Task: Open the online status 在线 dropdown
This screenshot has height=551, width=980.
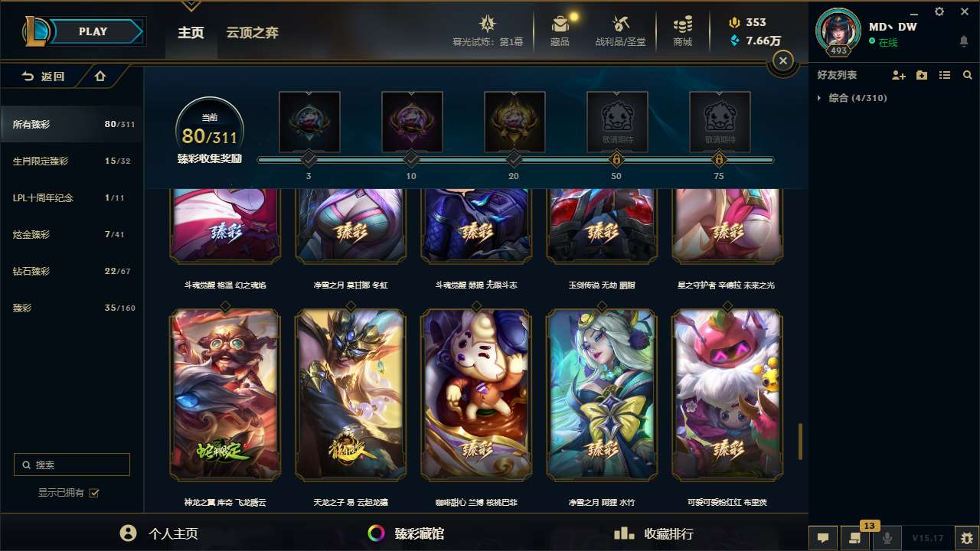Action: pyautogui.click(x=884, y=43)
